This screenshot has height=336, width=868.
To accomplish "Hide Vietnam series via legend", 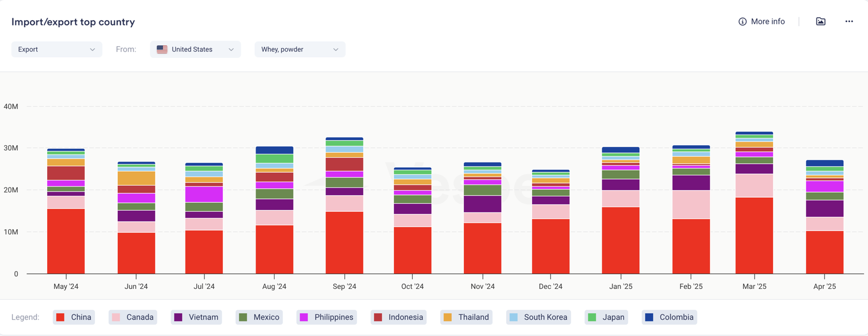I will click(196, 317).
